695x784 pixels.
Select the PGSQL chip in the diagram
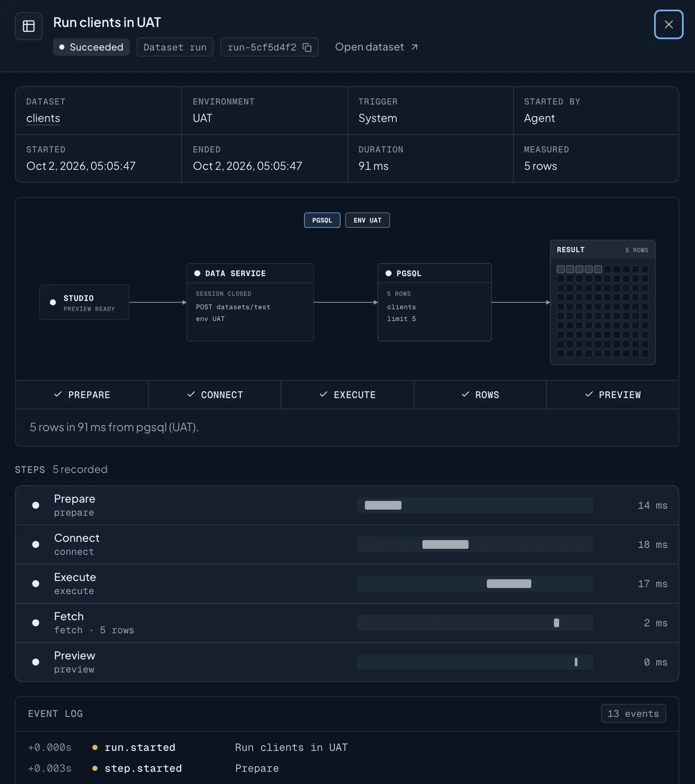(322, 220)
